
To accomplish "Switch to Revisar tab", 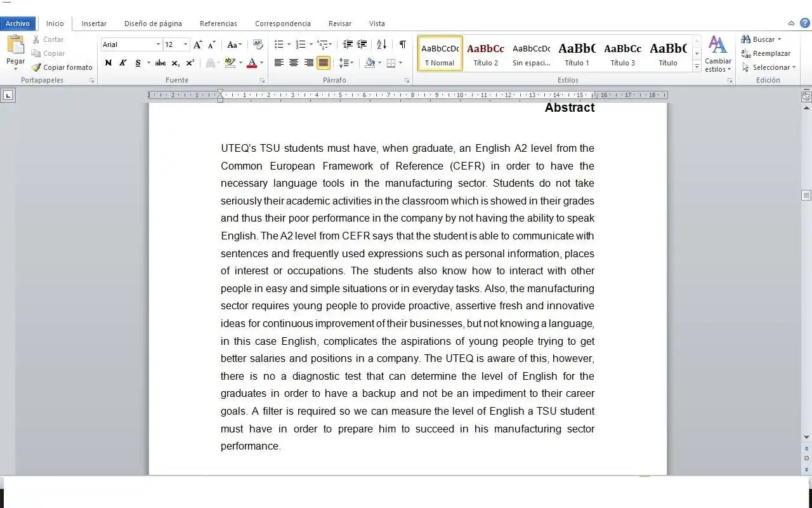I will [340, 23].
